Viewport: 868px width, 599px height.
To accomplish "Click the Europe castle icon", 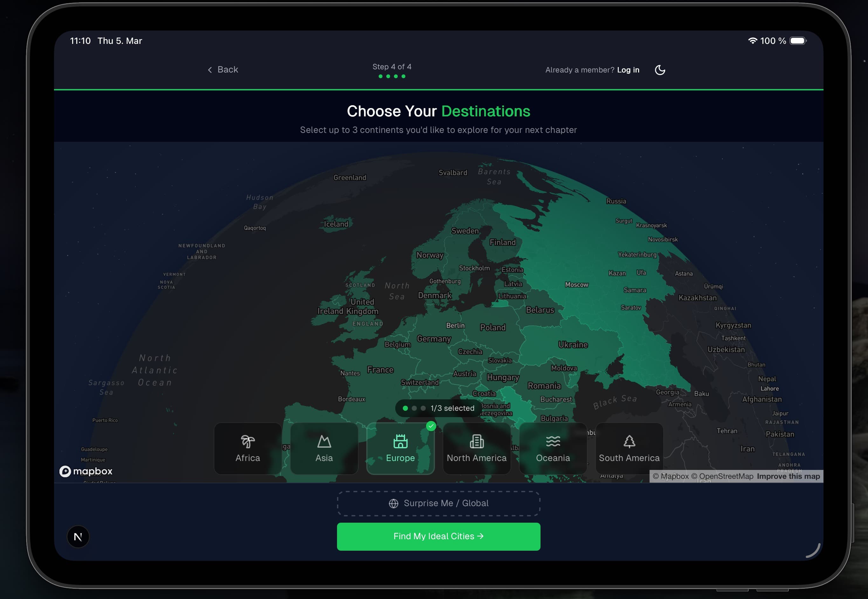I will (400, 442).
